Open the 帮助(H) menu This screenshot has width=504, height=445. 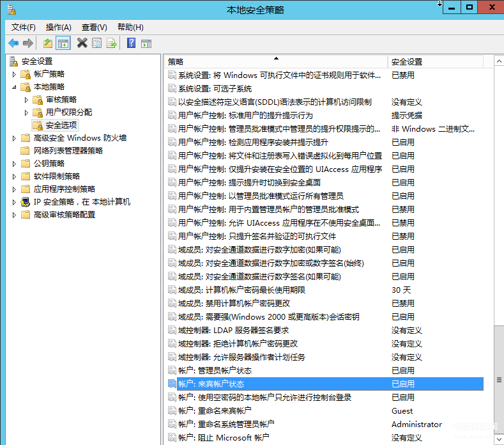click(x=130, y=27)
